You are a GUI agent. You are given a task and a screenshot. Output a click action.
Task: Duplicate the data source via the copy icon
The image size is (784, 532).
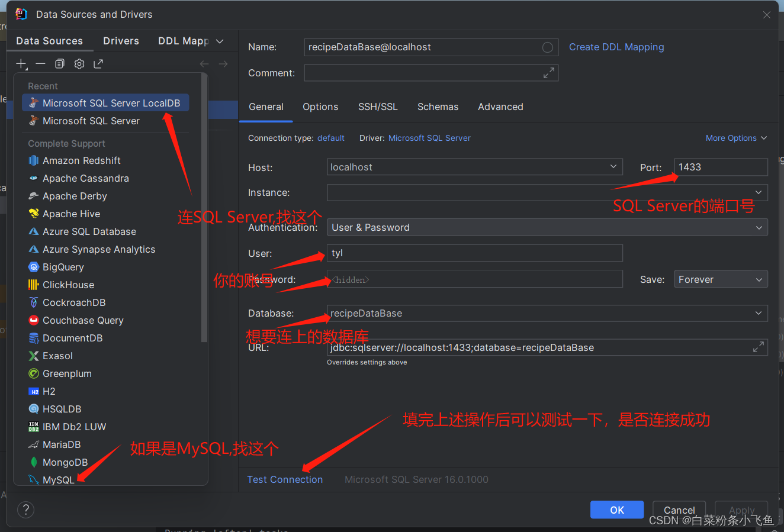(x=59, y=63)
